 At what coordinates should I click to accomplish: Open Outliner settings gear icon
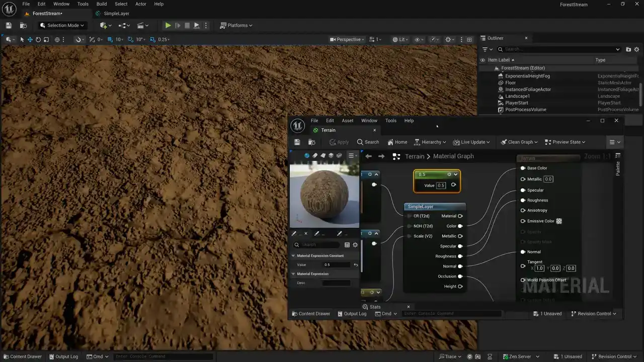[x=636, y=49]
